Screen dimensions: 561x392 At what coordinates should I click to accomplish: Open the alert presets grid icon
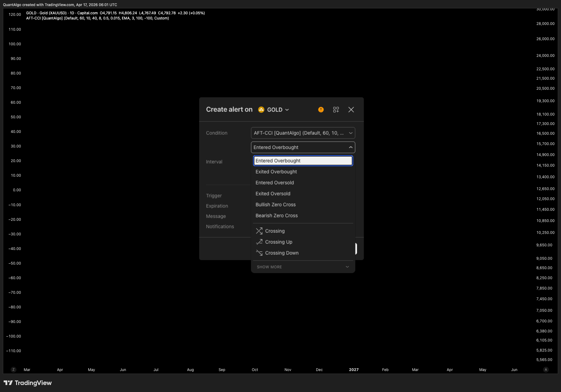tap(336, 109)
